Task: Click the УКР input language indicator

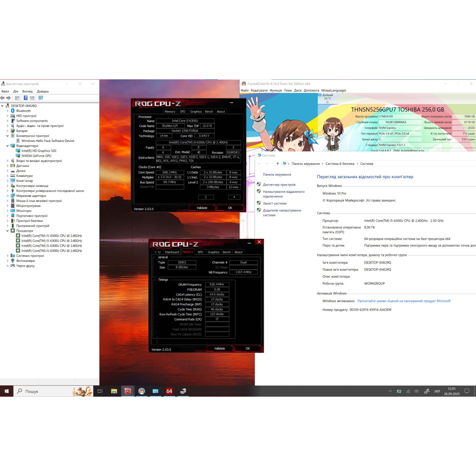Action: pyautogui.click(x=437, y=391)
